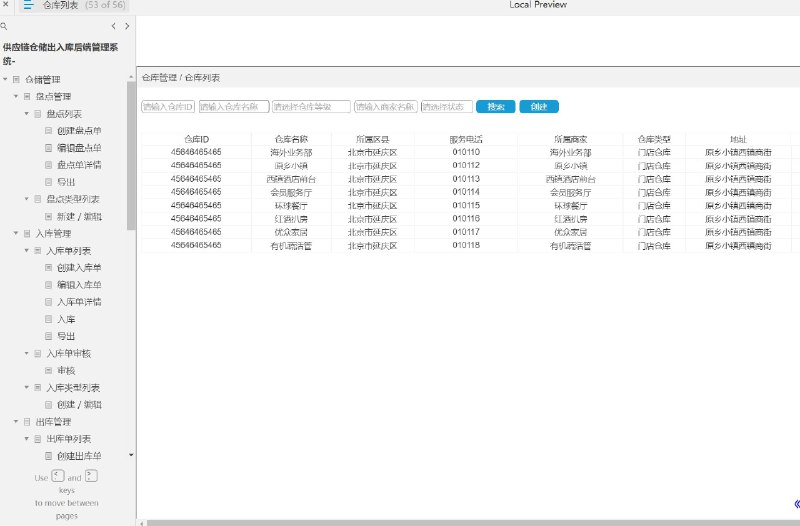Click the close X icon at top left

click(x=6, y=4)
